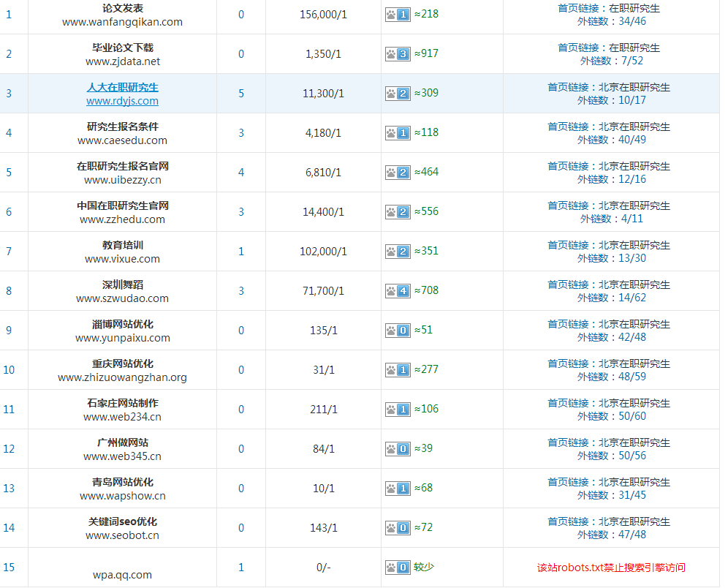Click Baidu paw icon for wpa.qq.com row
The image size is (728, 588).
(398, 568)
